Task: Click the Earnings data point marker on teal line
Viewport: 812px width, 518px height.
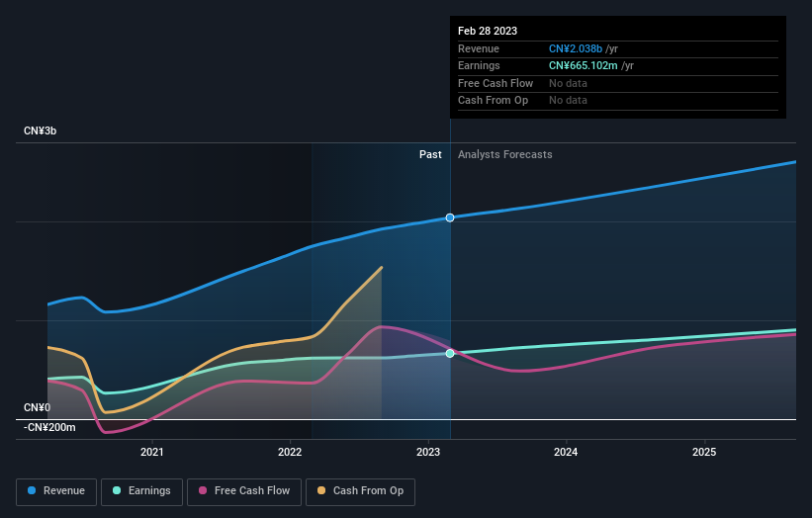Action: coord(450,354)
